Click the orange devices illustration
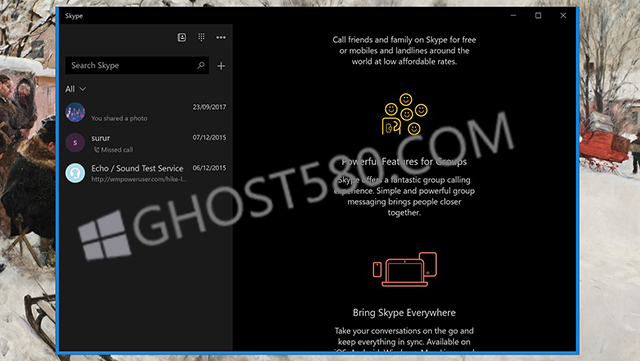 pyautogui.click(x=404, y=269)
